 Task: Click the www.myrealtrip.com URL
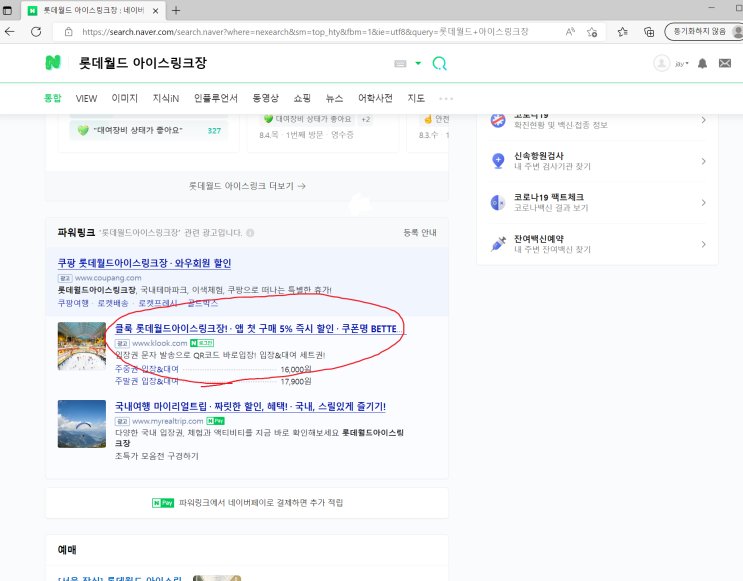point(168,421)
